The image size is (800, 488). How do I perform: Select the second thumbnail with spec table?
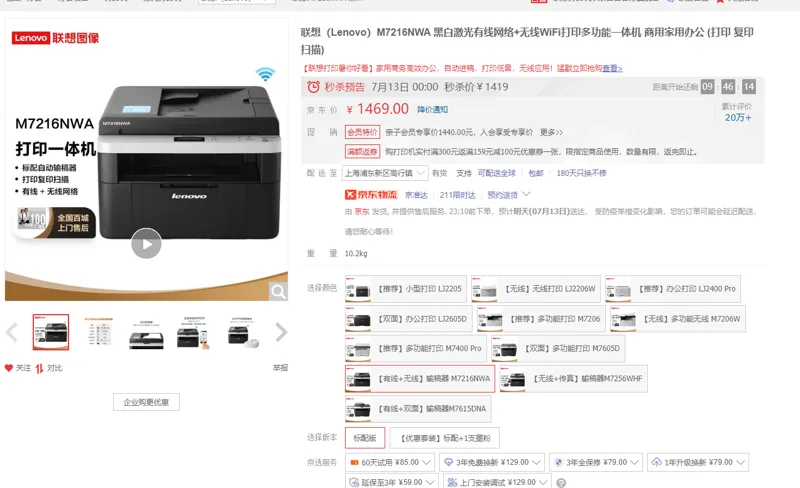click(x=98, y=332)
